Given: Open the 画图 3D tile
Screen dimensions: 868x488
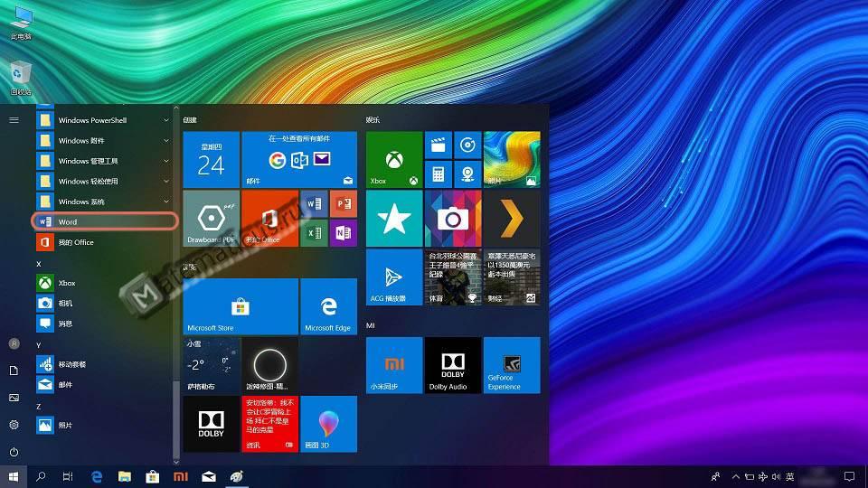Looking at the screenshot, I should coord(329,424).
